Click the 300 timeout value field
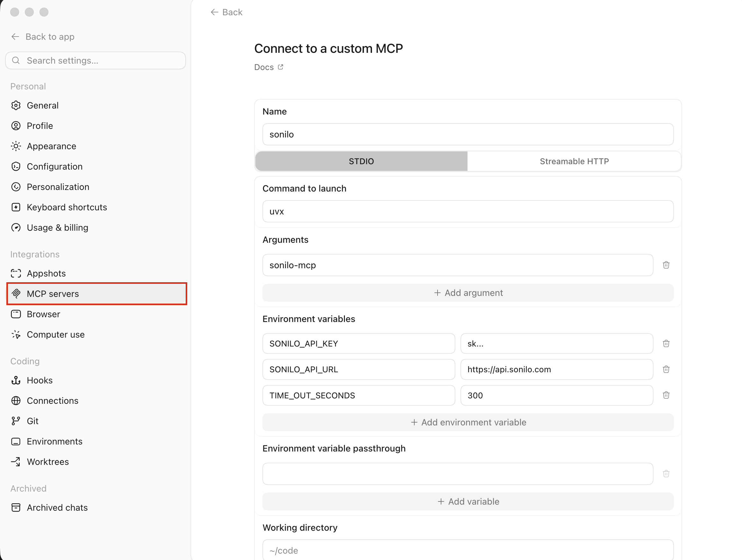 click(557, 395)
